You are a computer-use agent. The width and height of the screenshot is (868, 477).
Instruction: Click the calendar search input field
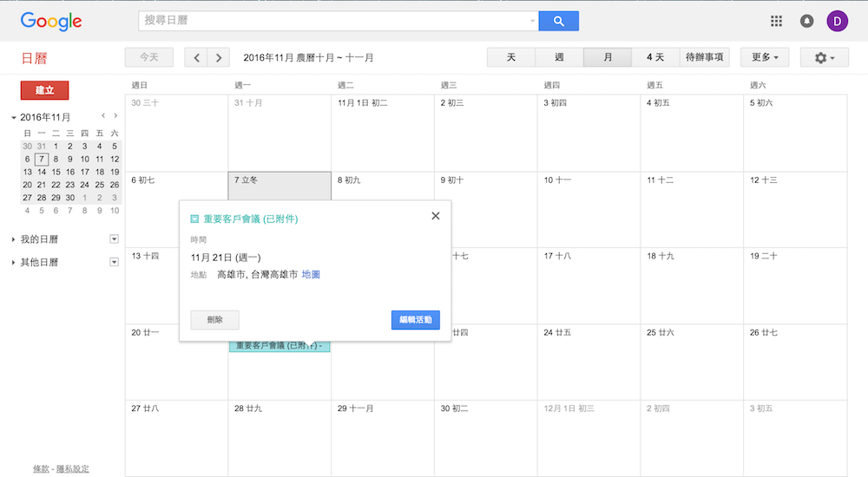point(334,21)
